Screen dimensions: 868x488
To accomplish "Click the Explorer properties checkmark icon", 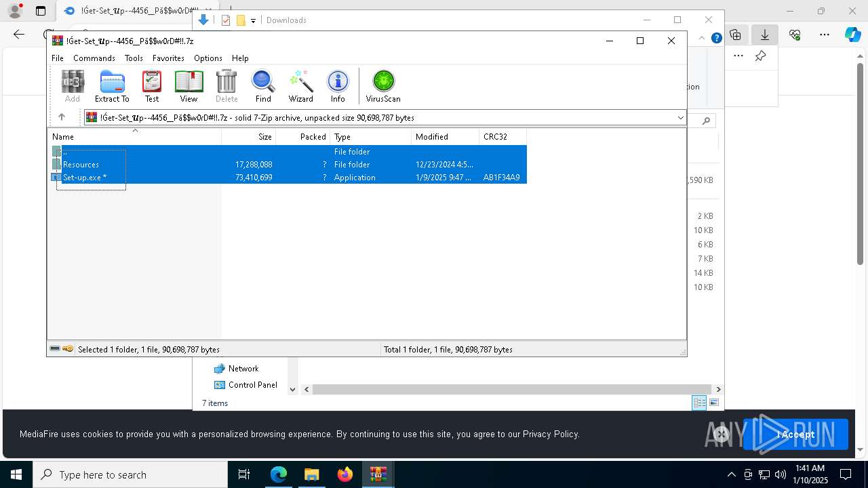I will click(x=226, y=20).
